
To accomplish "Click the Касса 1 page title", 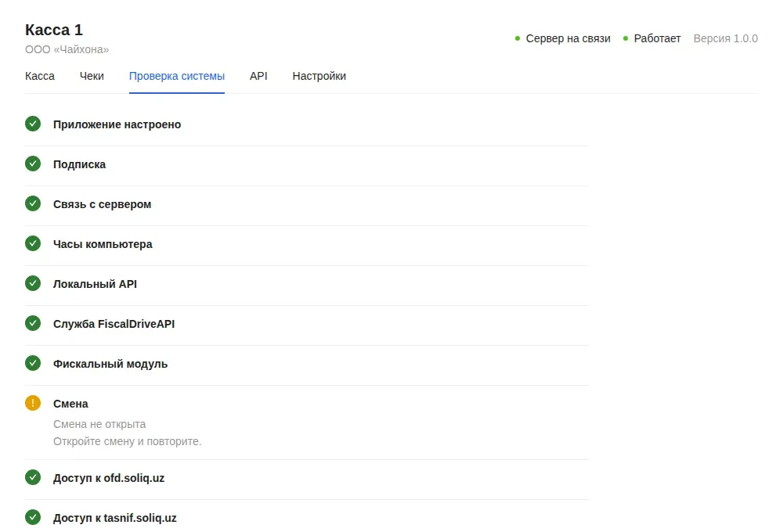I will pyautogui.click(x=54, y=30).
